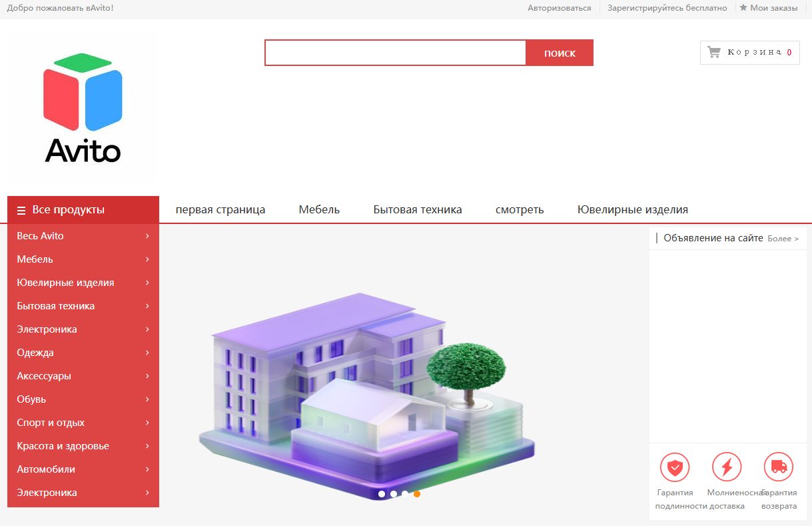Expand the Ювелирные изделия sidebar arrow

pos(147,283)
